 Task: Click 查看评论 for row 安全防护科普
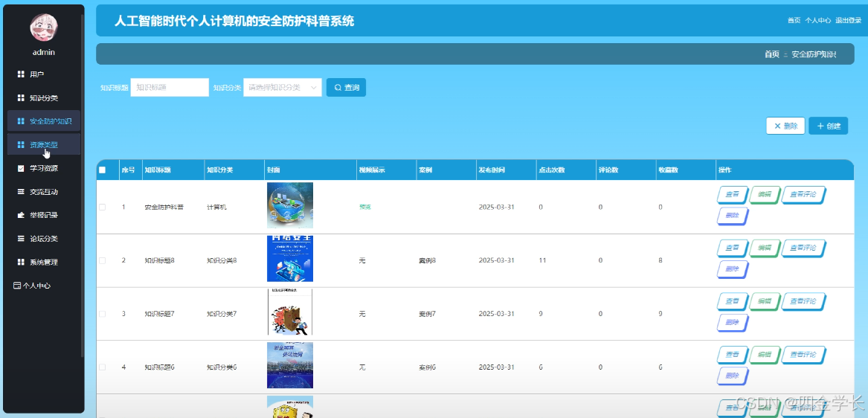(x=803, y=195)
